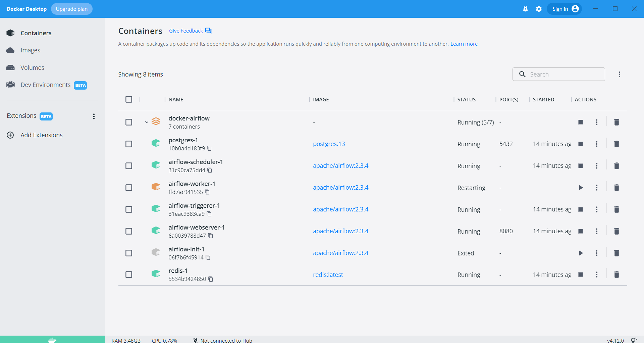Open the postgres:13 image link
This screenshot has width=644, height=343.
pyautogui.click(x=329, y=144)
